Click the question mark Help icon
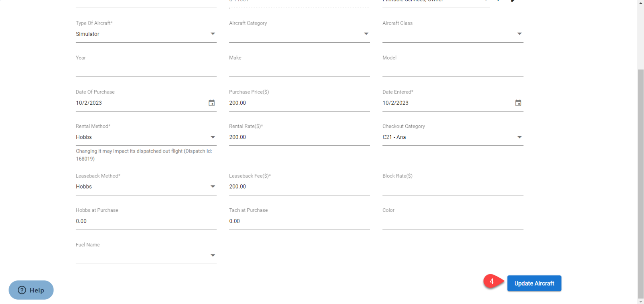644x304 pixels. [x=22, y=290]
